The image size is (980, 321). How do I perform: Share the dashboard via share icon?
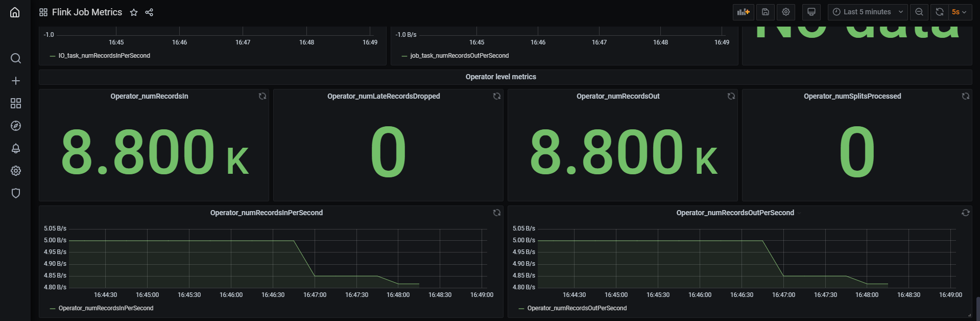point(149,12)
